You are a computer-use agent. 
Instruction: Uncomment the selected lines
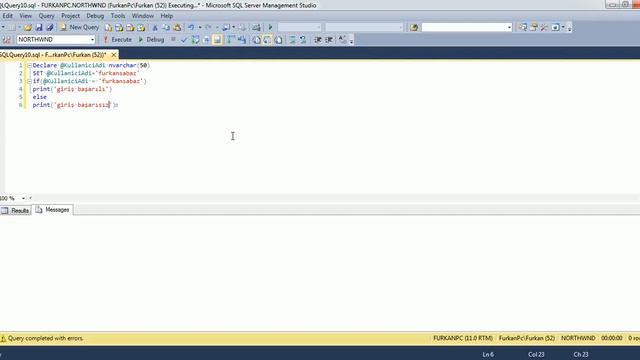point(303,40)
